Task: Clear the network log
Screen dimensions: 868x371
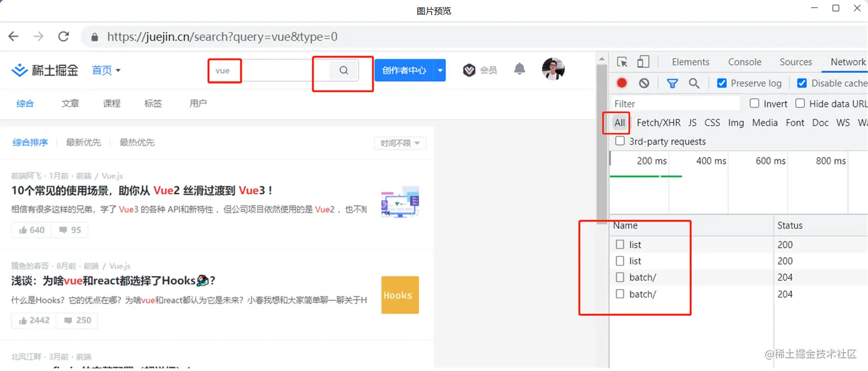Action: 644,83
